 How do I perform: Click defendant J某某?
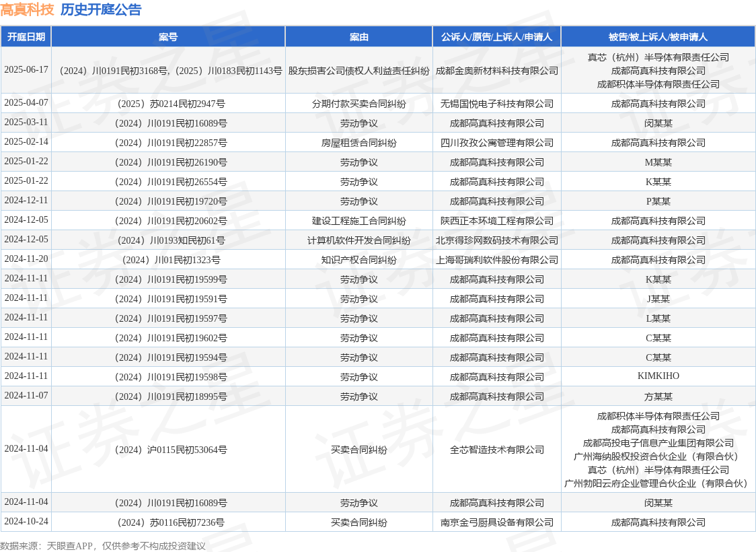[x=658, y=299]
